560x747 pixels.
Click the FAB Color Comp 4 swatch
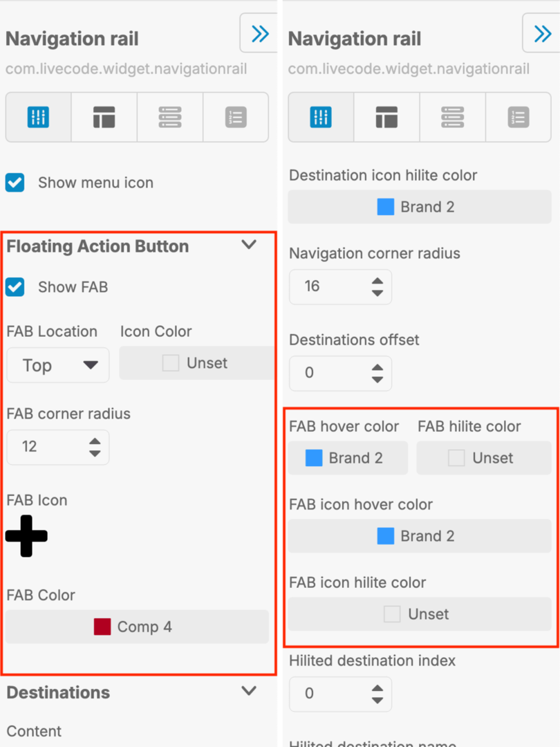click(137, 627)
